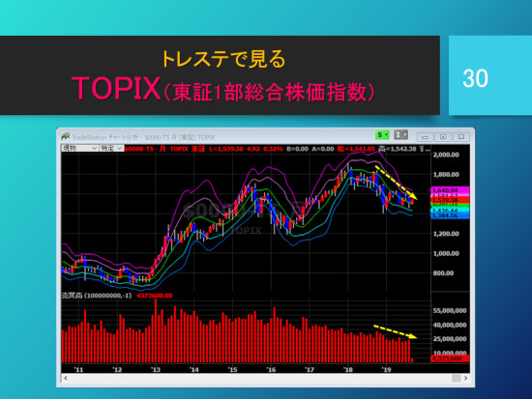
Task: Click the last price L=1,539.38 text
Action: [x=226, y=149]
